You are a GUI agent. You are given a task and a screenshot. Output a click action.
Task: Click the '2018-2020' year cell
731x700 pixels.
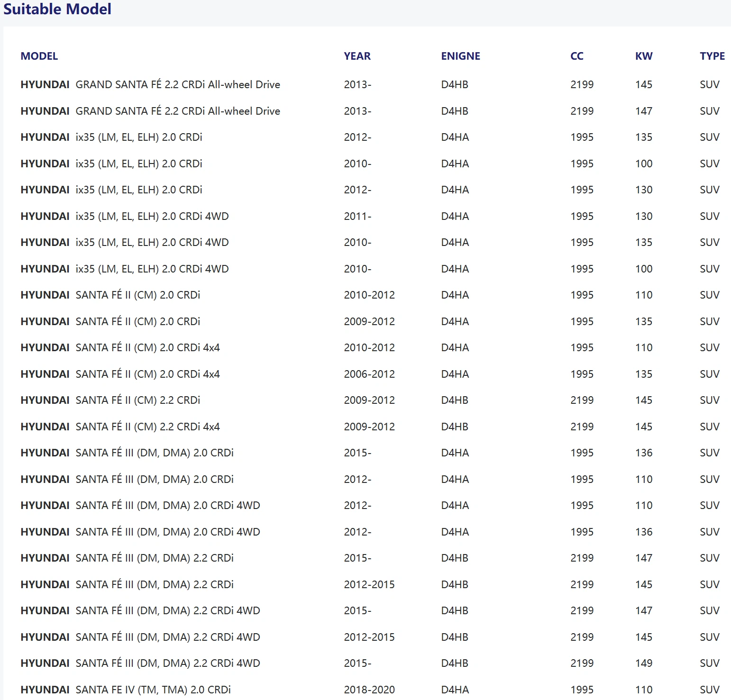pyautogui.click(x=369, y=690)
